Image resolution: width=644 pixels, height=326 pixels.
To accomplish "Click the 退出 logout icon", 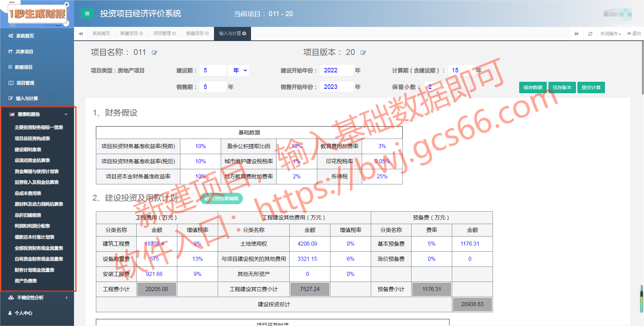I will [x=629, y=33].
